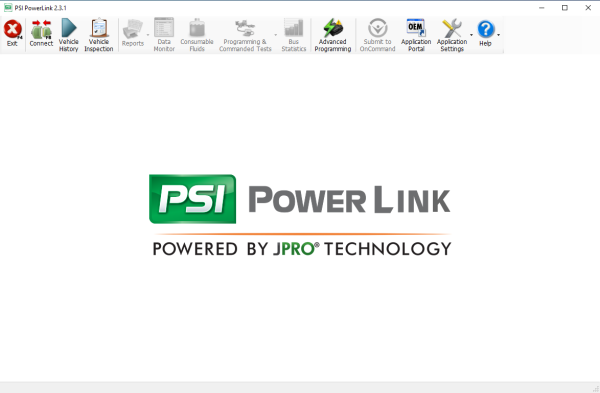Viewport: 600px width, 393px height.
Task: Click Submit to OnCommand
Action: pyautogui.click(x=377, y=35)
